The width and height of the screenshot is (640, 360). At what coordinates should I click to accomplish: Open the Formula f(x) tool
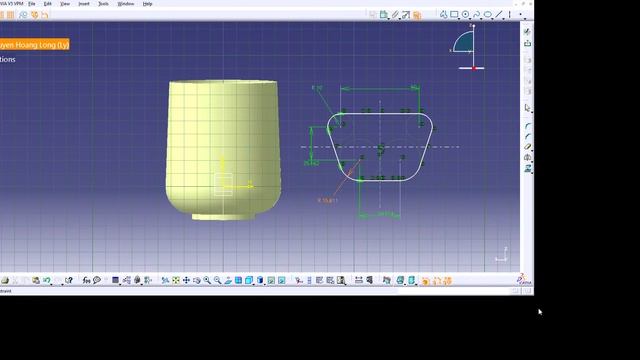coord(86,280)
